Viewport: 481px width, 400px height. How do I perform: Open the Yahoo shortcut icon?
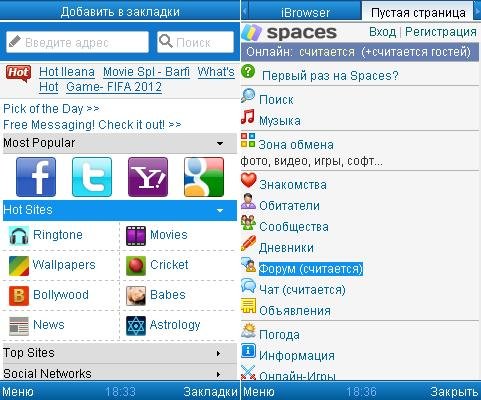[x=148, y=177]
